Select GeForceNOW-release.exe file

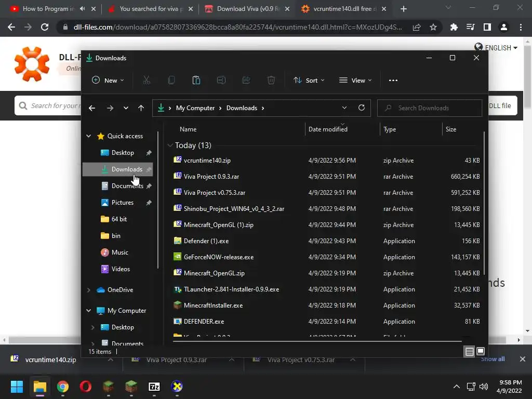pos(326,257)
